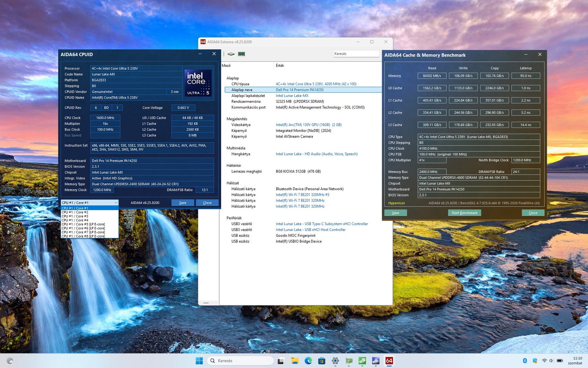
Task: Click Close in the AIDA64 CPUID window
Action: point(207,202)
